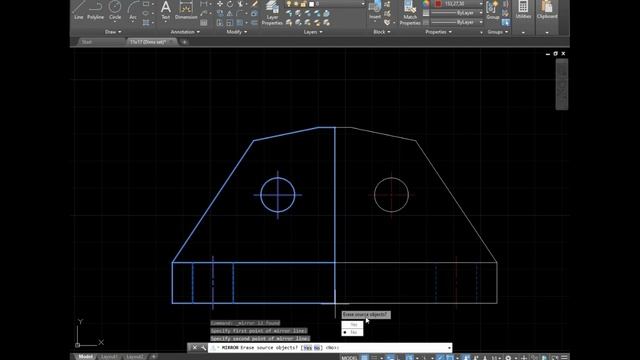Expand the Annotation panel dropdown

coord(185,32)
